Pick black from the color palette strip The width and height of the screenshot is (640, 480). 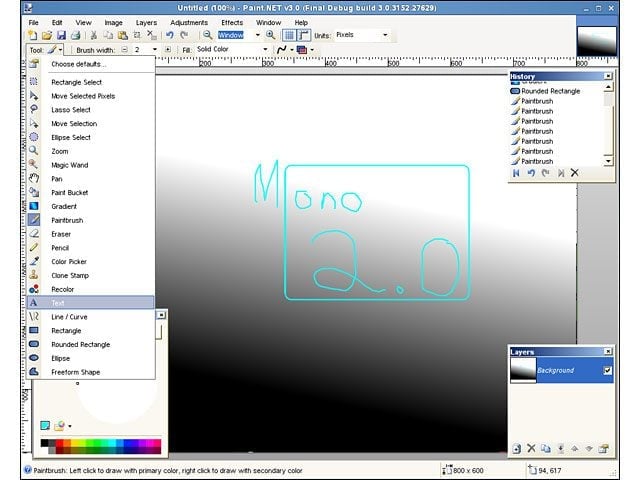tap(44, 443)
